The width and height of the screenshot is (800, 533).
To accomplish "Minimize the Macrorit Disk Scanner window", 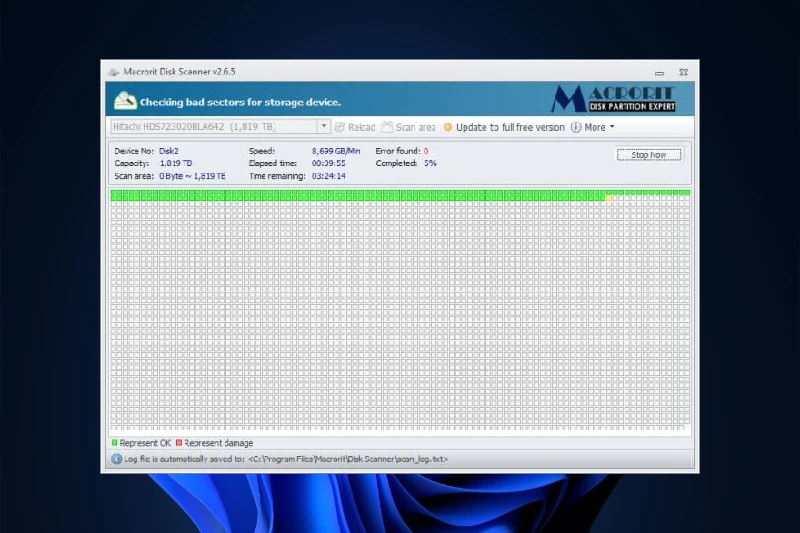I will (660, 73).
